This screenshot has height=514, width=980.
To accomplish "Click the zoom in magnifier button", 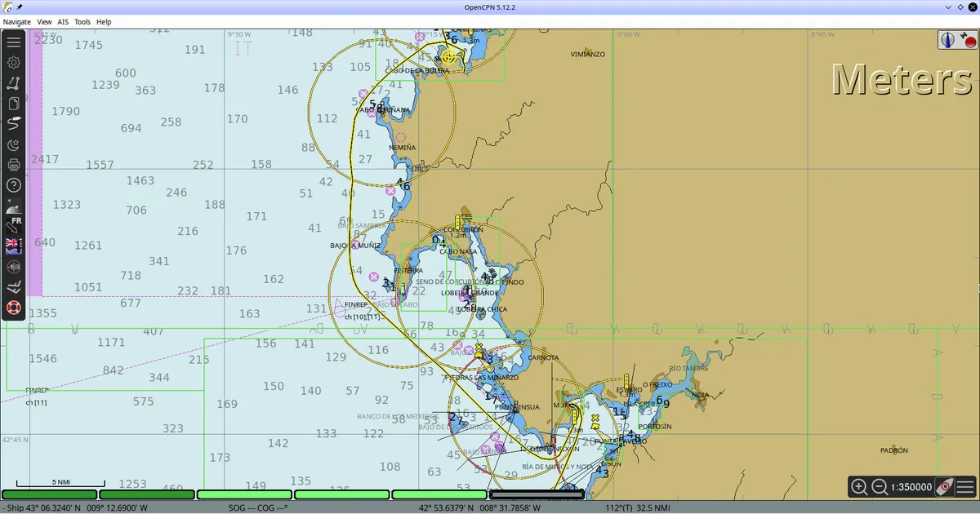I will pyautogui.click(x=859, y=487).
